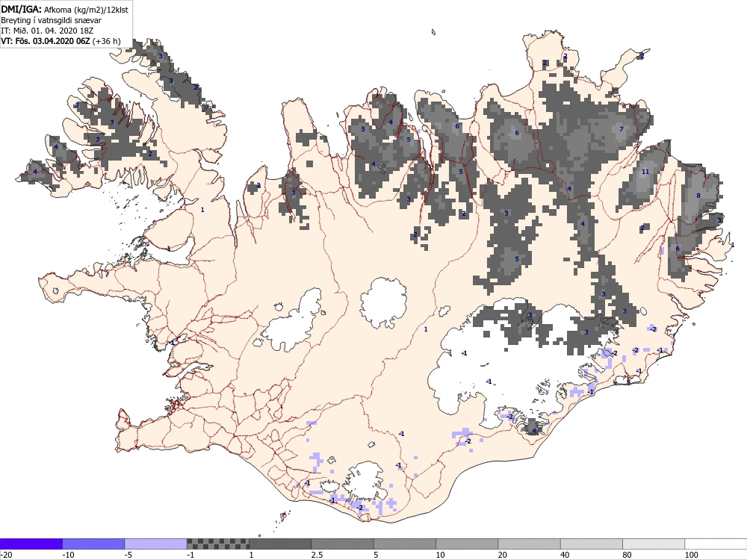The image size is (747, 560).
Task: Click the dark grey 1 to 2.5 legend swatch
Action: (x=280, y=544)
